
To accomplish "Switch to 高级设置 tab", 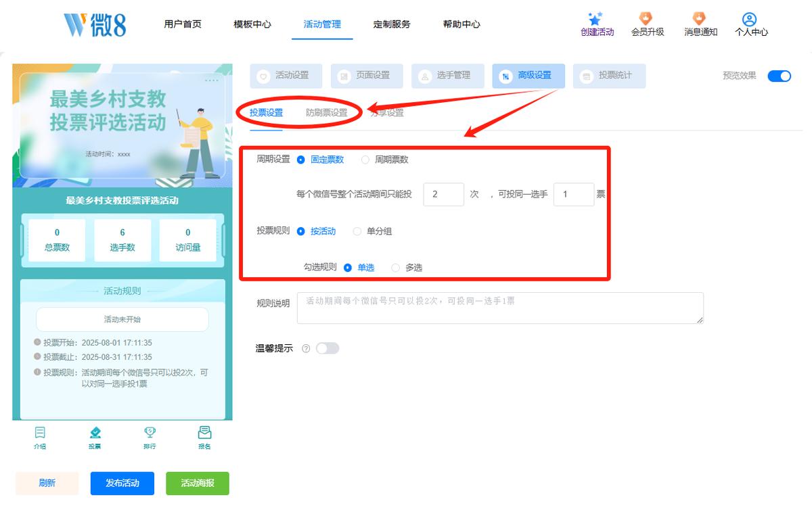I will [x=528, y=76].
